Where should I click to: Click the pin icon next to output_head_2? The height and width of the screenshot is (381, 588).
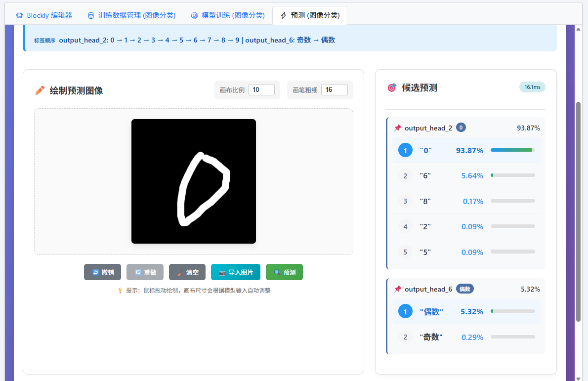point(397,128)
